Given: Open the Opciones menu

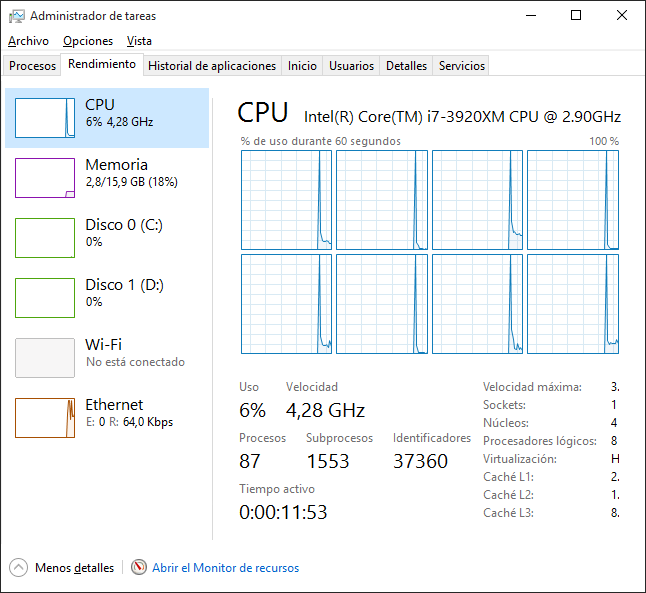Looking at the screenshot, I should (x=88, y=41).
